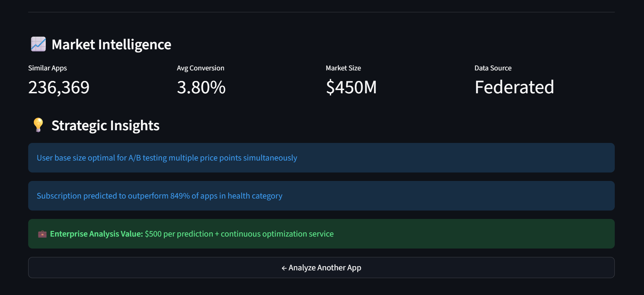Click the briefcase icon in the green banner

coord(42,234)
